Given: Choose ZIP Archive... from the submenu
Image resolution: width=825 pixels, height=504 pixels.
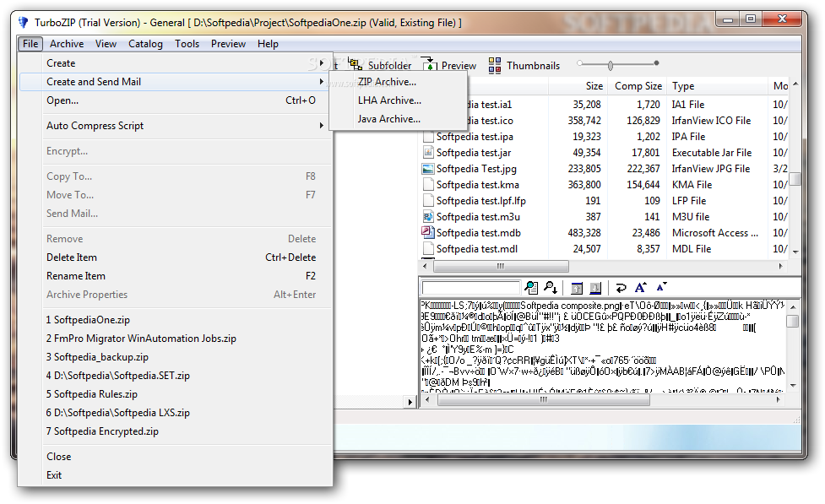Looking at the screenshot, I should [398, 82].
